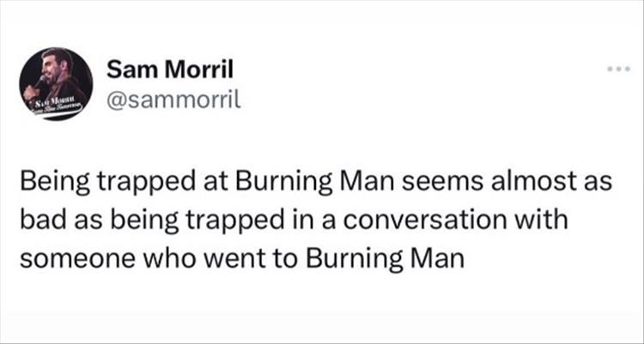Click the banner text inside the avatar
644x344 pixels.
click(x=54, y=103)
